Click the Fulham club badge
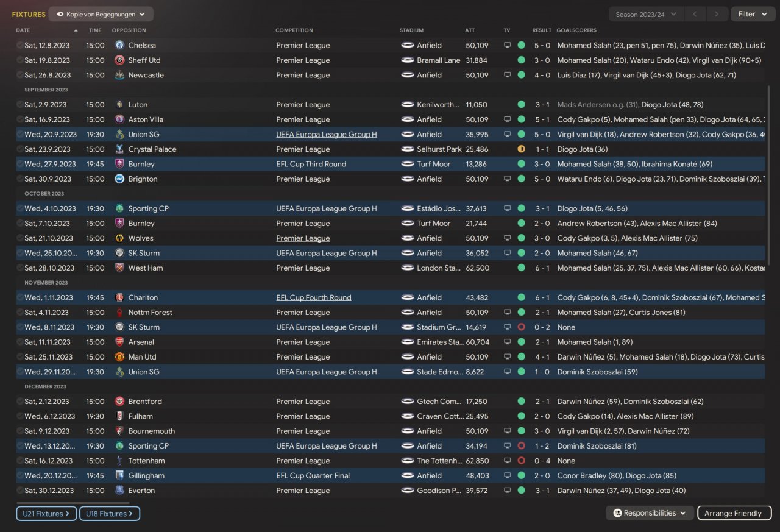 pyautogui.click(x=119, y=416)
